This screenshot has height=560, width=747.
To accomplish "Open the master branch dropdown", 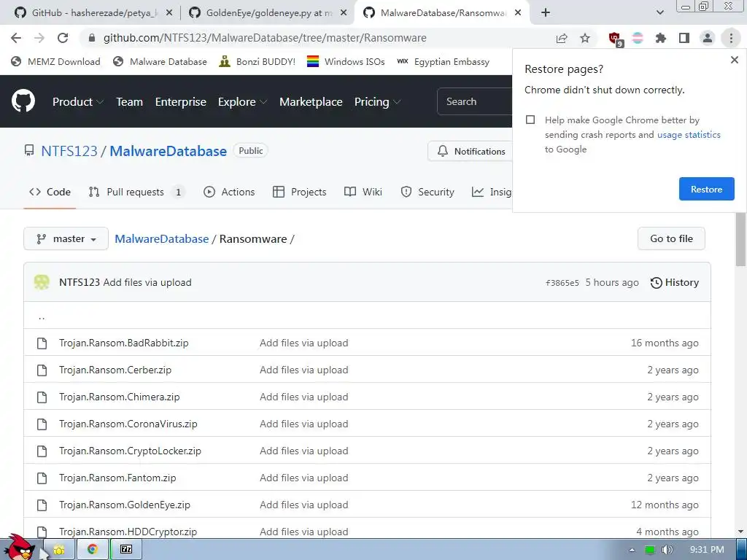I will point(66,238).
